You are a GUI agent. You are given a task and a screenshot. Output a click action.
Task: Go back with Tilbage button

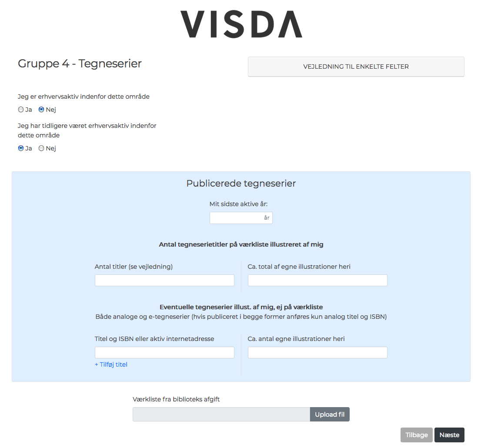416,435
